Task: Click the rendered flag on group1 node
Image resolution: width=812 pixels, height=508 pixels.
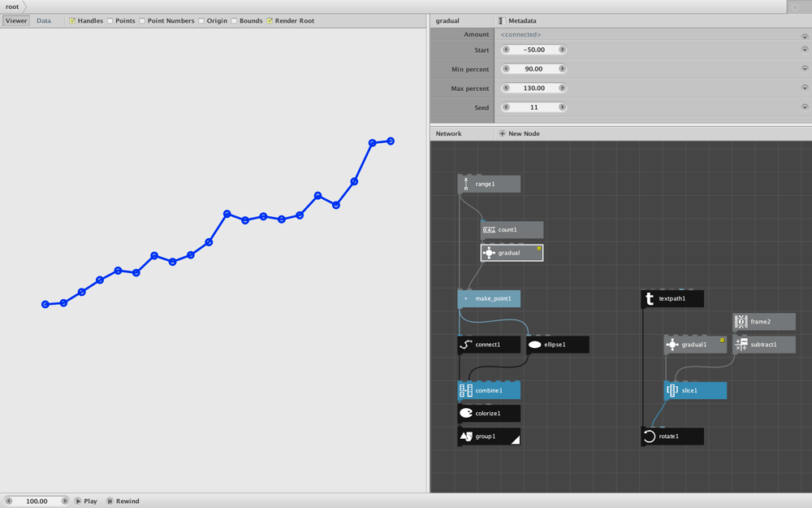Action: pos(516,441)
